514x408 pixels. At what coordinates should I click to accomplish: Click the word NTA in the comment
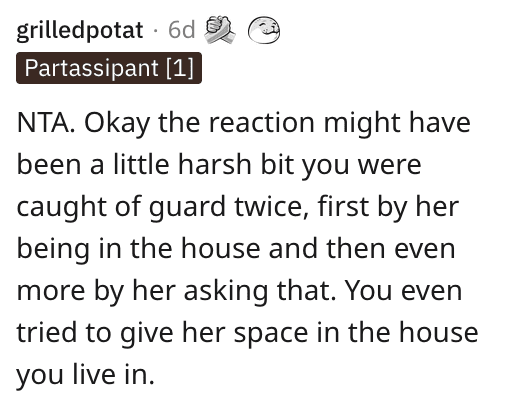(46, 123)
